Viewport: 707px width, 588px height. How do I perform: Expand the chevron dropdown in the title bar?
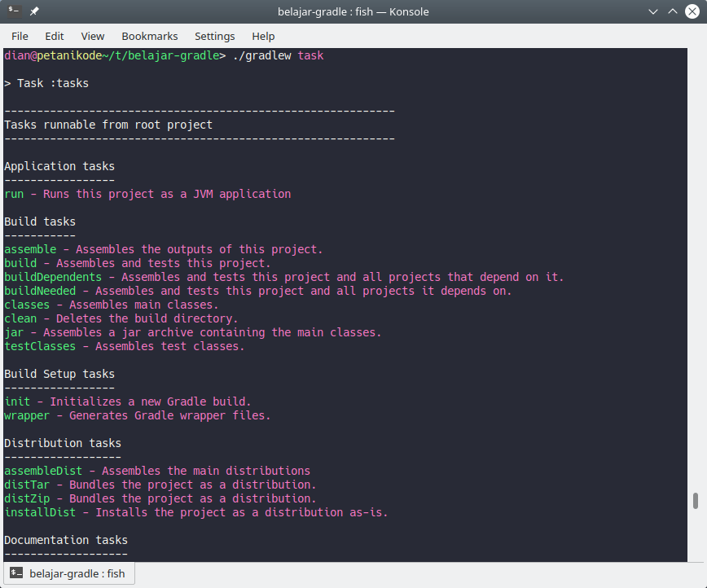pyautogui.click(x=652, y=11)
